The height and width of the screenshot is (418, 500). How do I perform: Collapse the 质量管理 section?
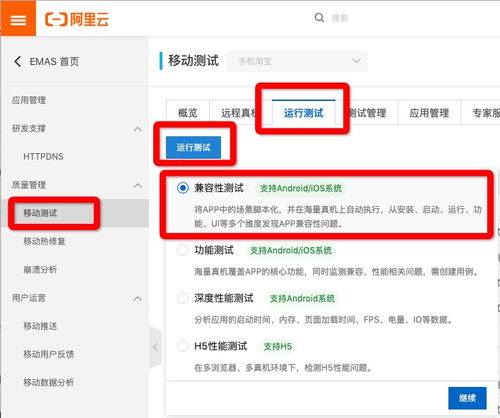138,185
